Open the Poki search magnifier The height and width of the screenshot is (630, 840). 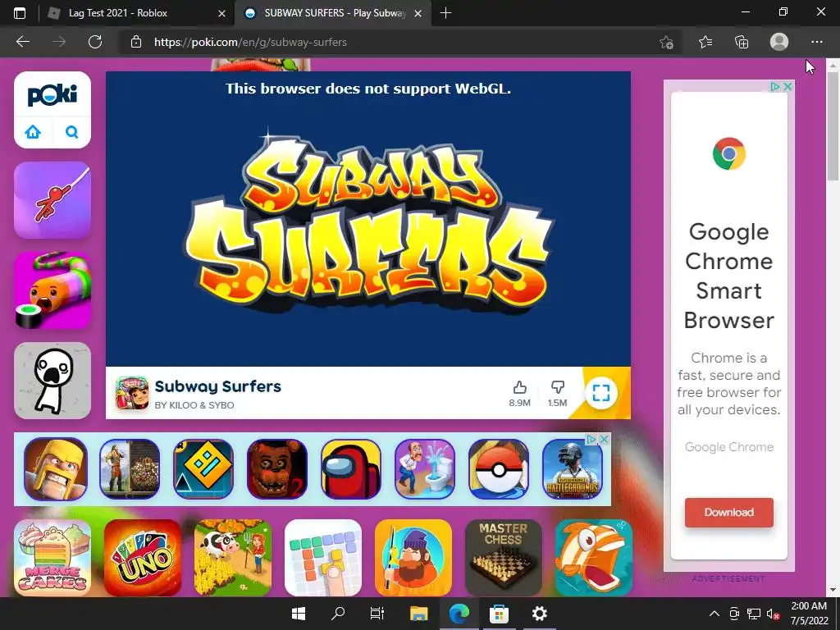click(x=72, y=131)
